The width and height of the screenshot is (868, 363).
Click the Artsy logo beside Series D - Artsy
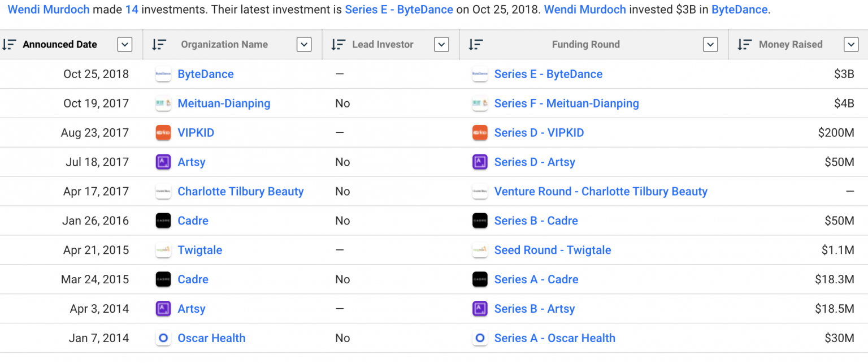(480, 162)
